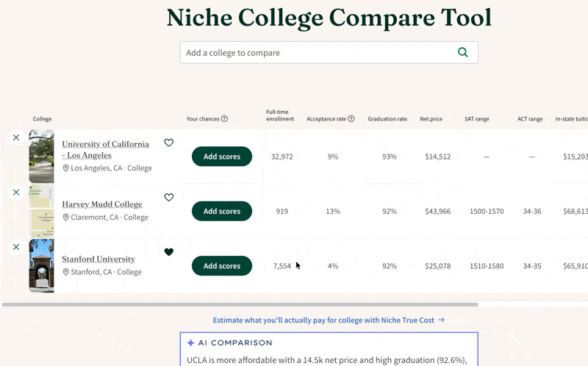Viewport: 588px width, 366px height.
Task: Click the Acceptance rate help icon
Action: pos(351,119)
